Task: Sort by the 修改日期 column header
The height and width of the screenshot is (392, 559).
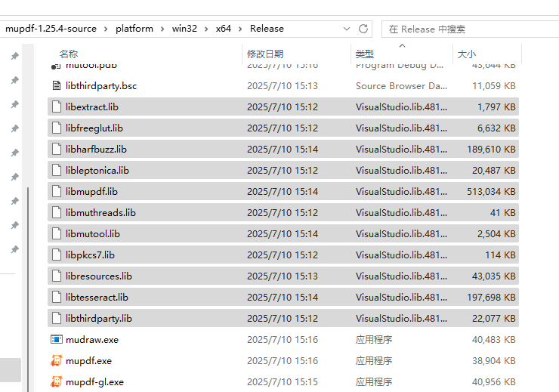Action: 265,54
